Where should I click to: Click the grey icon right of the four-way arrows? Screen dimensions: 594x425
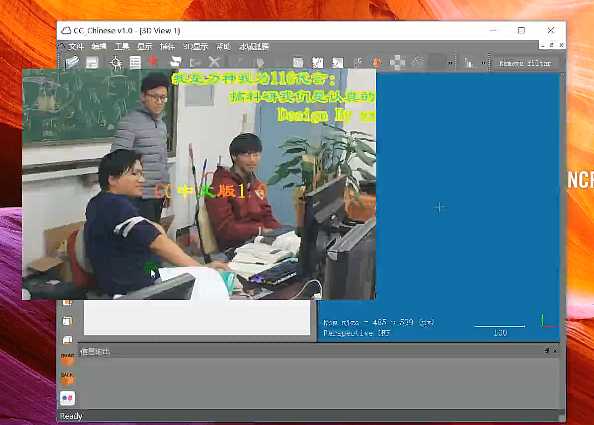click(x=417, y=62)
